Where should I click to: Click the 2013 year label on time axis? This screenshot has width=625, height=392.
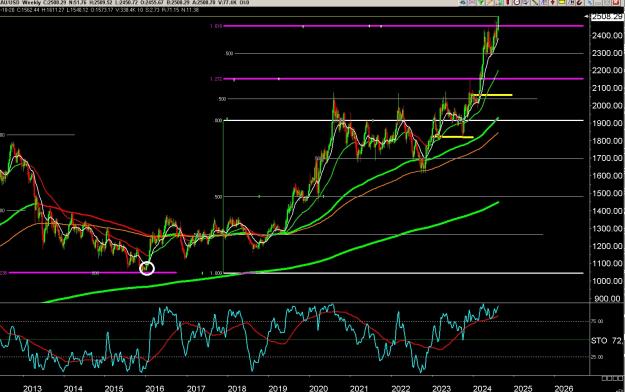click(x=33, y=388)
